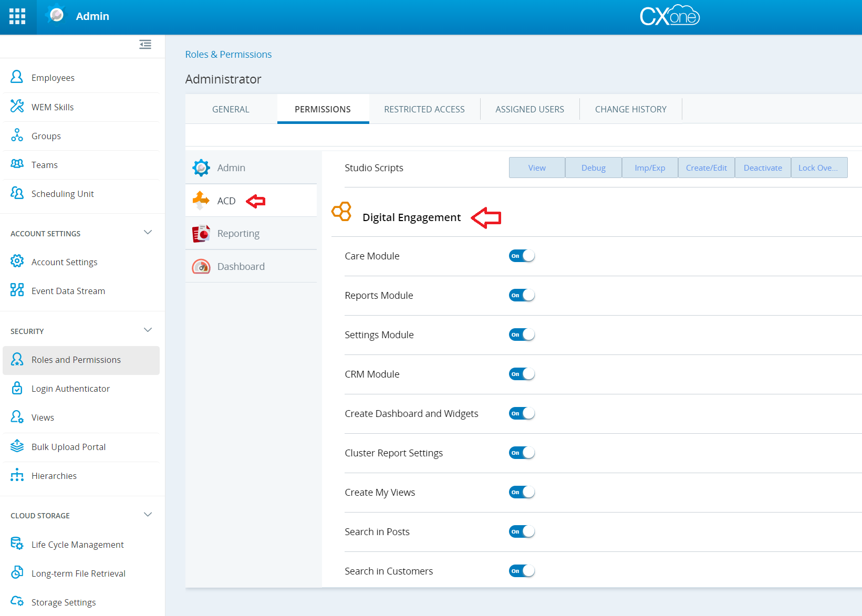
Task: Switch to the Restricted Access tab
Action: 424,109
